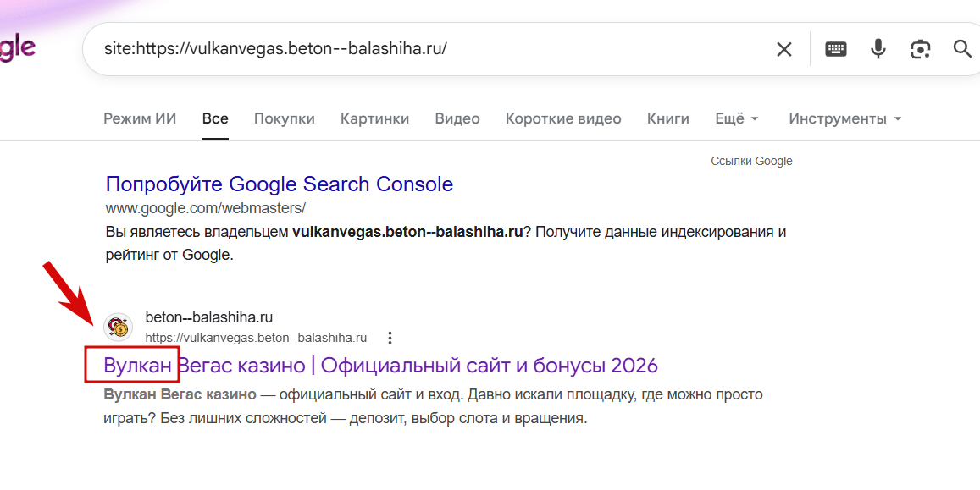
Task: Switch to Режим ИИ tab
Action: click(x=140, y=118)
